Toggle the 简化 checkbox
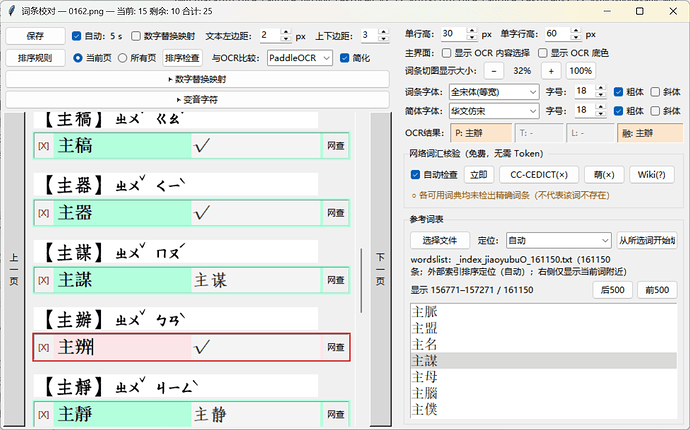The image size is (690, 430). pos(345,58)
